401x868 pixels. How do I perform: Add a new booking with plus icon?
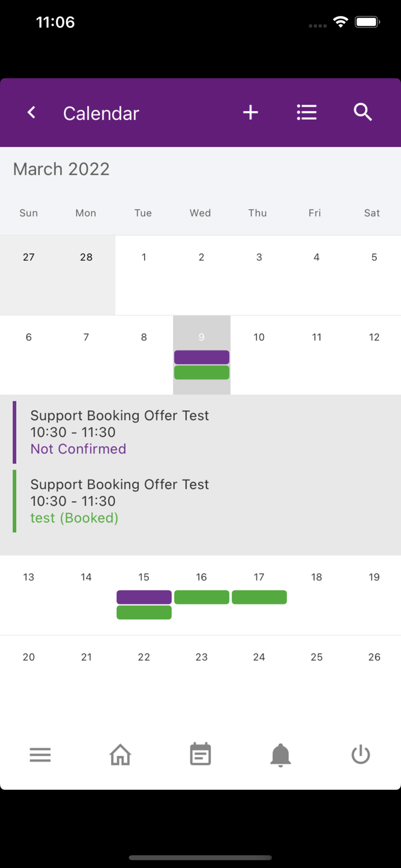coord(250,112)
